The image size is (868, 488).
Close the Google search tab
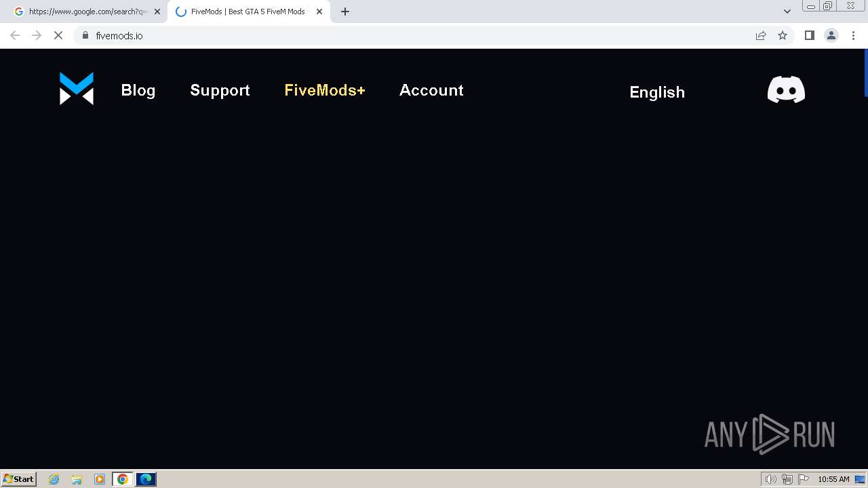pos(157,12)
